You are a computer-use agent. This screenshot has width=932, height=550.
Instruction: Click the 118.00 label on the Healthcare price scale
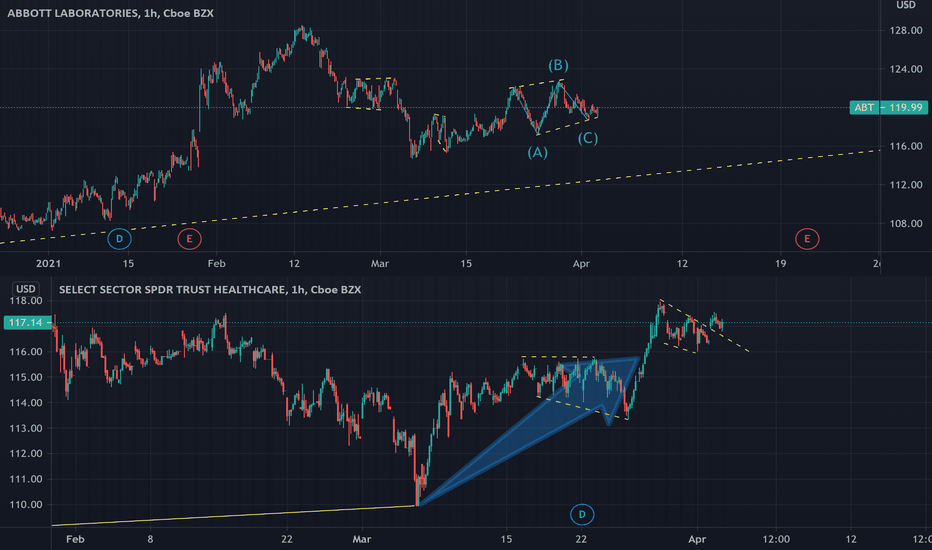(26, 301)
